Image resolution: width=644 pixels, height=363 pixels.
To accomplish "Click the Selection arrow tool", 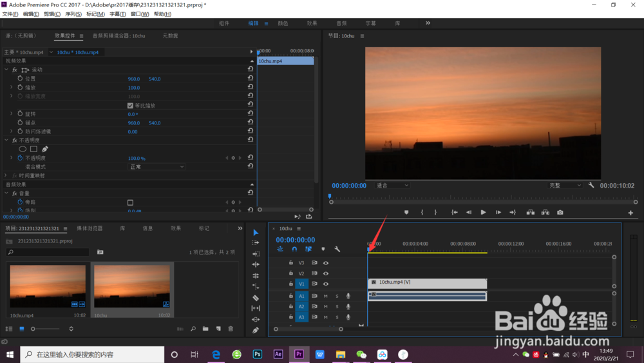I will point(256,232).
